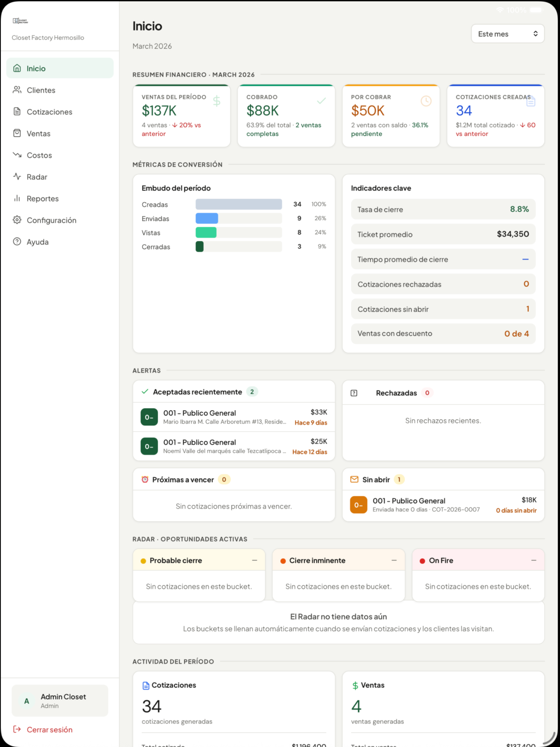The width and height of the screenshot is (560, 747).
Task: Open the Inicio home icon in sidebar
Action: point(17,68)
